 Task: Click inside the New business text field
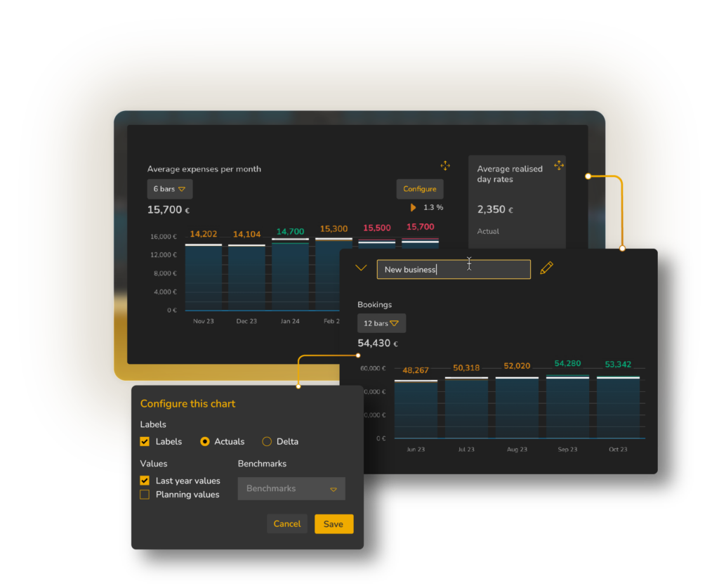[454, 269]
